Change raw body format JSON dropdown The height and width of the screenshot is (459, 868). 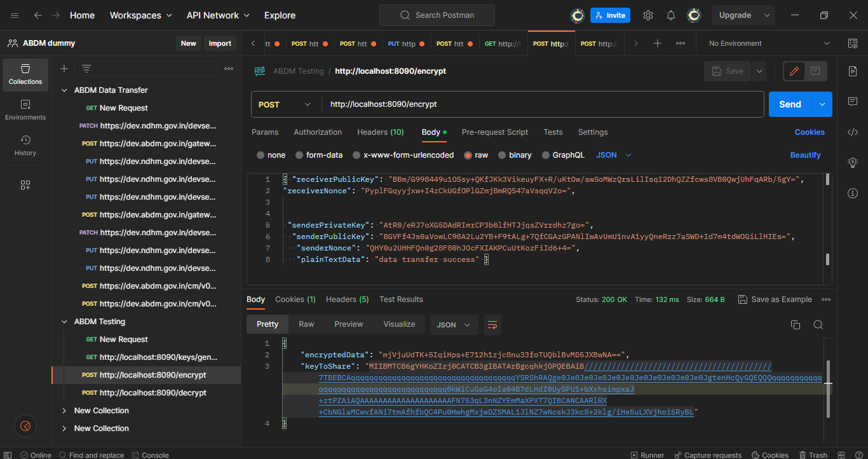pos(614,155)
